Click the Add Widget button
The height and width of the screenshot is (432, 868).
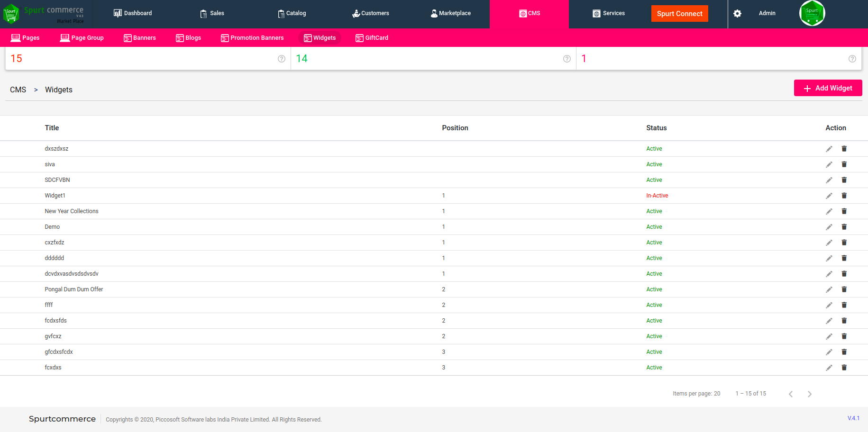pos(828,88)
